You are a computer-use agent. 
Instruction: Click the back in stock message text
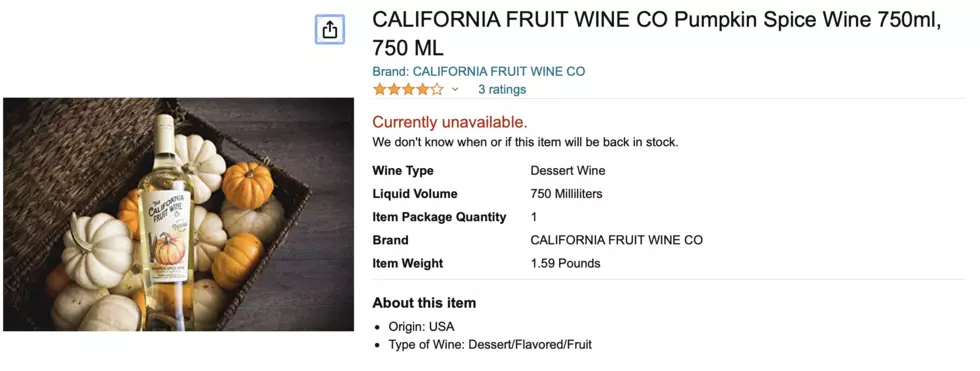(525, 142)
